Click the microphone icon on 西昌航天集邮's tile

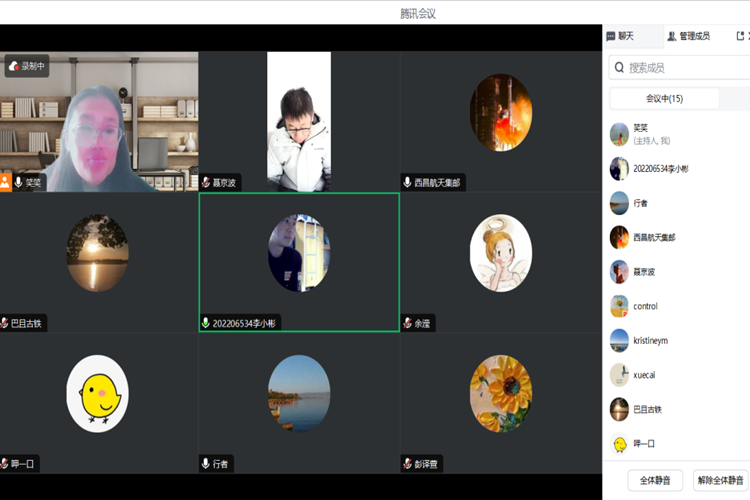[x=407, y=183]
